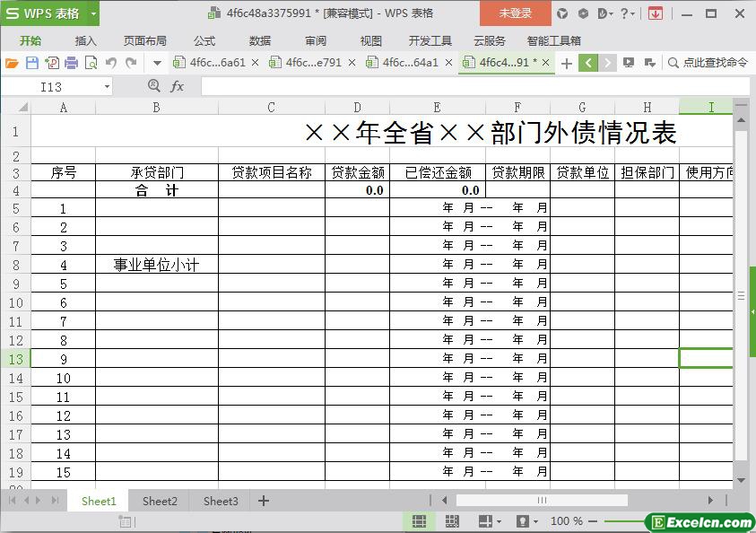Add a new document tab with plus

pos(567,63)
